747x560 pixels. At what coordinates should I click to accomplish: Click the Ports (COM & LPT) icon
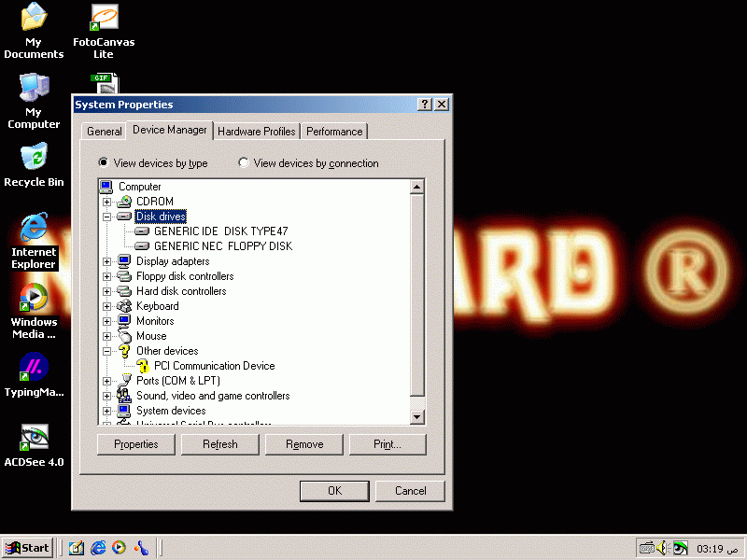coord(125,381)
